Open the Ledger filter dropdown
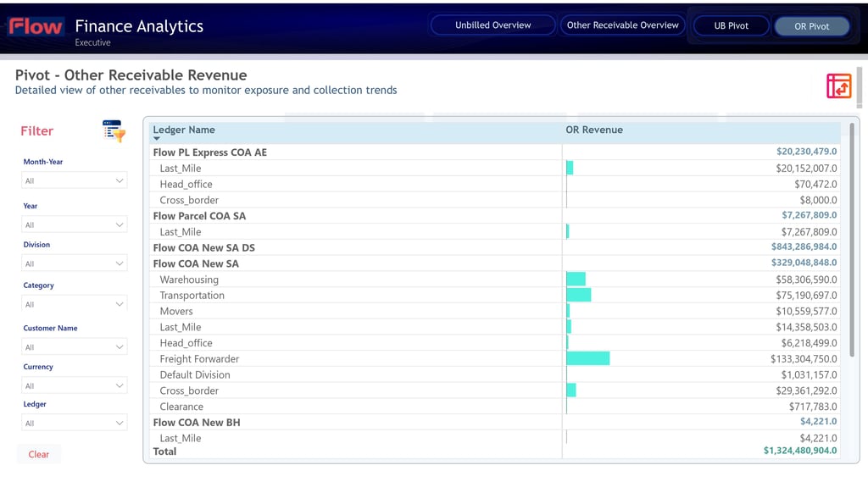The height and width of the screenshot is (504, 868). pyautogui.click(x=75, y=423)
